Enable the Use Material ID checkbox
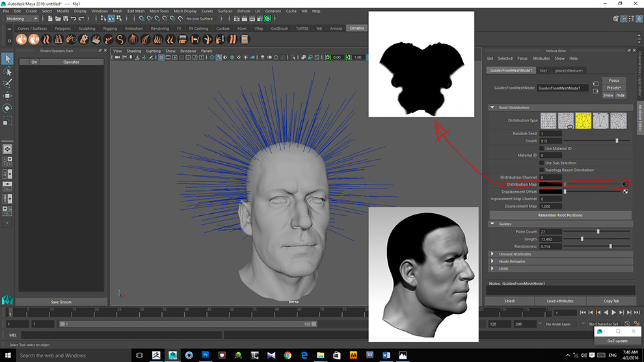 click(x=542, y=148)
